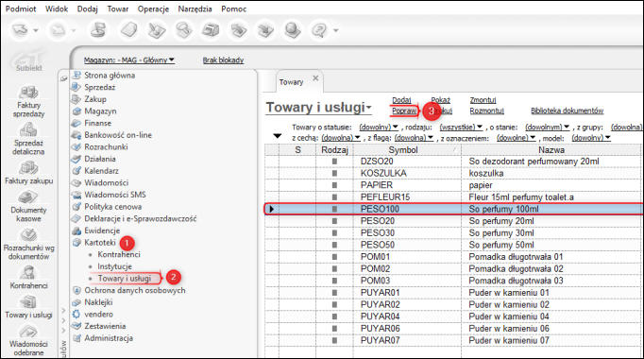Click the Zmontuj link
The height and width of the screenshot is (359, 644).
tap(483, 100)
